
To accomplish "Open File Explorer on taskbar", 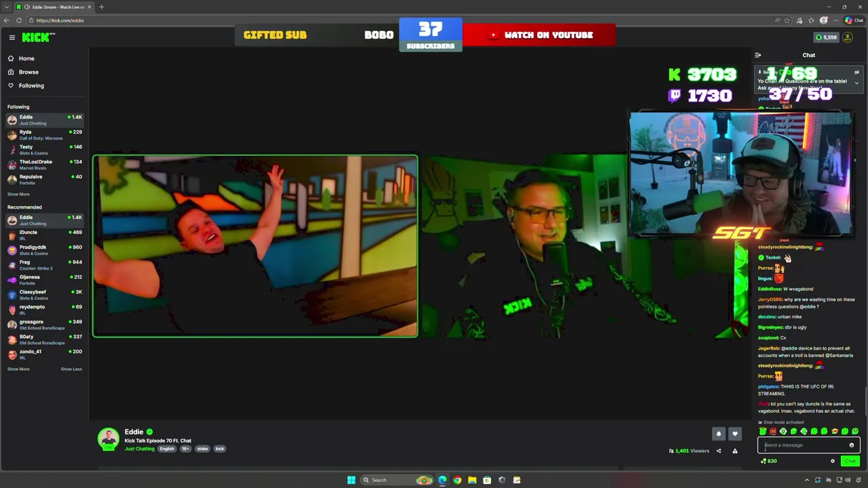I will coord(472,480).
